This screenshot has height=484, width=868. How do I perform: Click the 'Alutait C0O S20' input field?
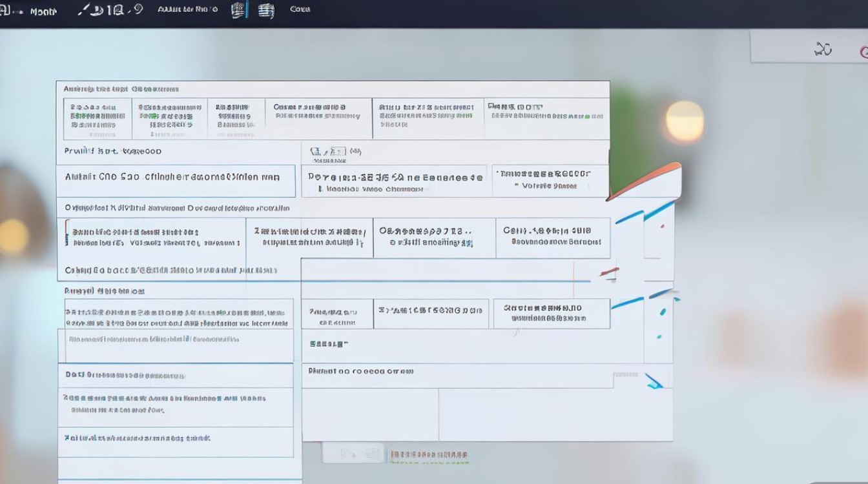(176, 181)
